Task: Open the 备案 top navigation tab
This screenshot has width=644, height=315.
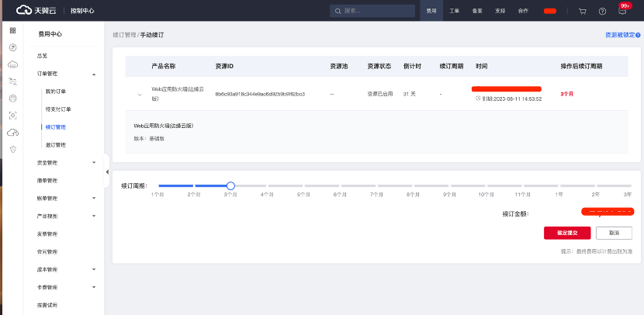Action: pyautogui.click(x=477, y=12)
